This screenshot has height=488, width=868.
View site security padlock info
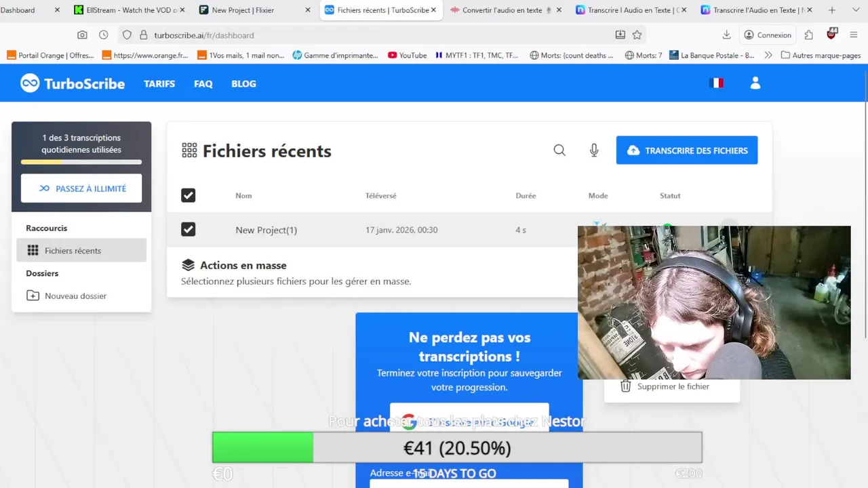tap(143, 35)
